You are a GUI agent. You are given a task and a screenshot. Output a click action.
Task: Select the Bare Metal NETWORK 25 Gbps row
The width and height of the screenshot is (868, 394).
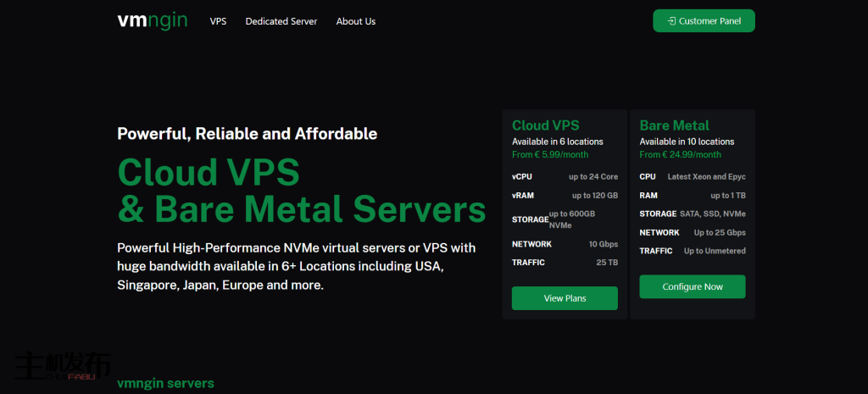point(692,232)
